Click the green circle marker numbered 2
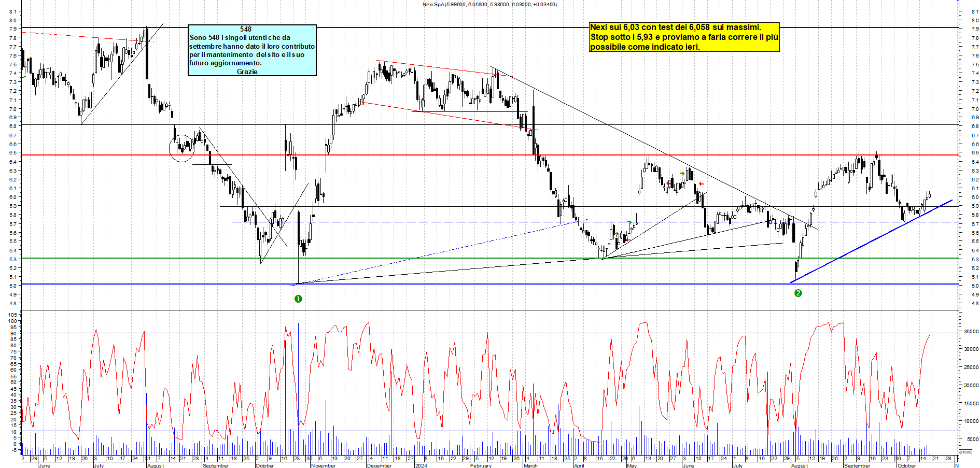This screenshot has height=468, width=980. (x=798, y=293)
